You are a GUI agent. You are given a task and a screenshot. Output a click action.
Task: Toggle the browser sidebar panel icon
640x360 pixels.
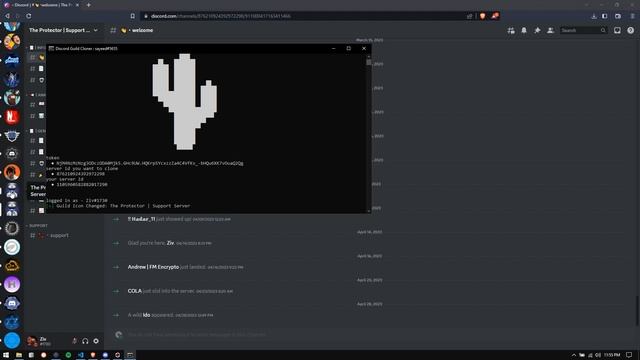(605, 16)
